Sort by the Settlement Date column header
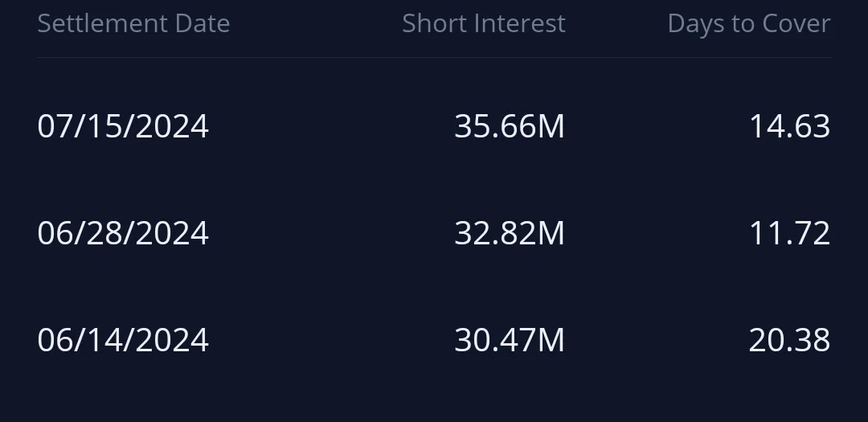 [x=133, y=23]
